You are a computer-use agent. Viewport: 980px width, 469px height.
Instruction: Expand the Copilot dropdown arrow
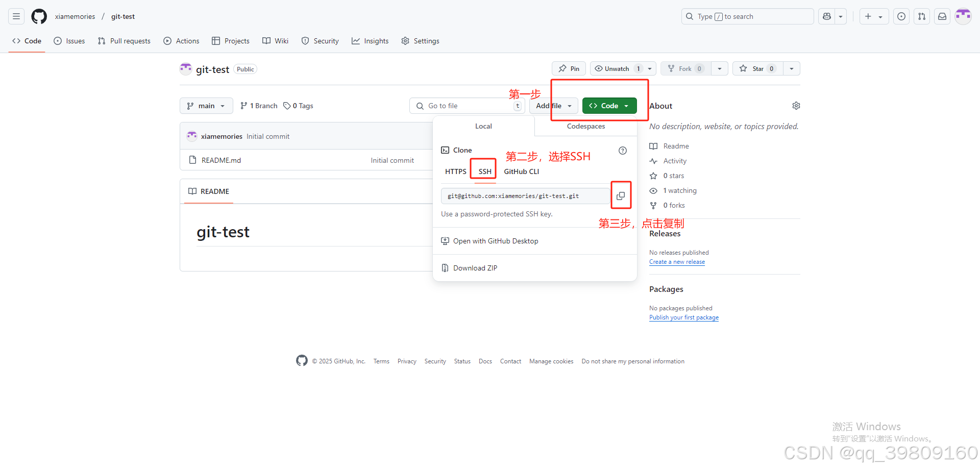(841, 16)
